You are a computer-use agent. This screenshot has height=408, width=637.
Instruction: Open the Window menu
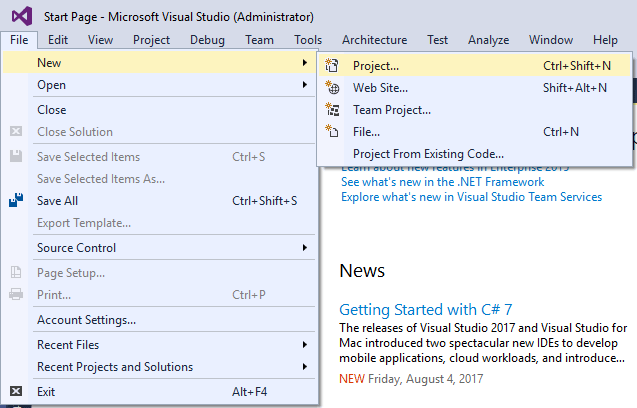550,40
